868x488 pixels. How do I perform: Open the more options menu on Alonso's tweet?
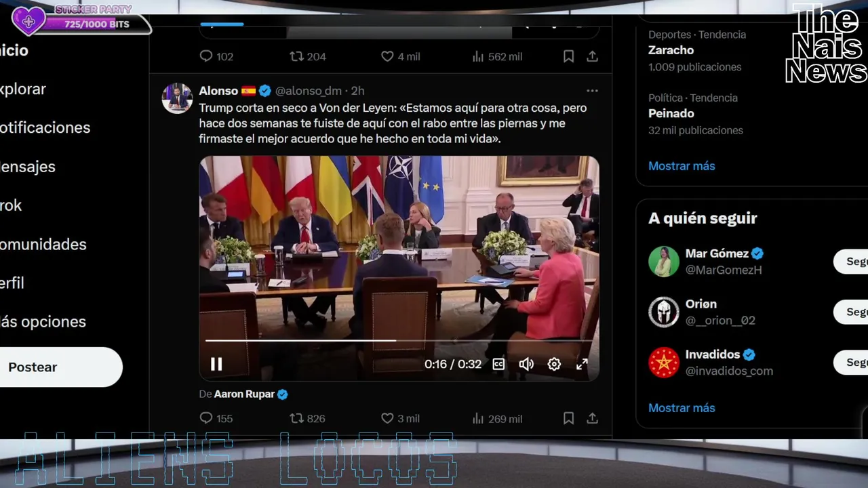592,91
